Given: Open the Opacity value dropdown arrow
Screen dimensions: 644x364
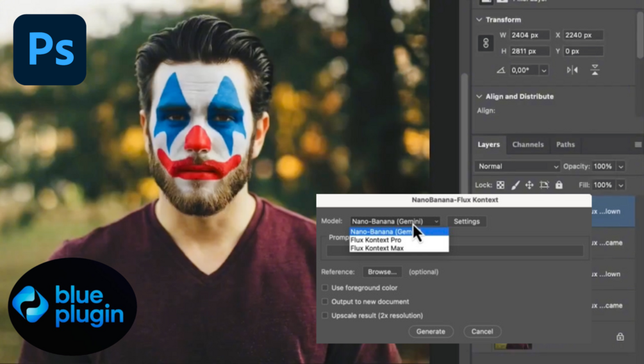Looking at the screenshot, I should click(621, 167).
